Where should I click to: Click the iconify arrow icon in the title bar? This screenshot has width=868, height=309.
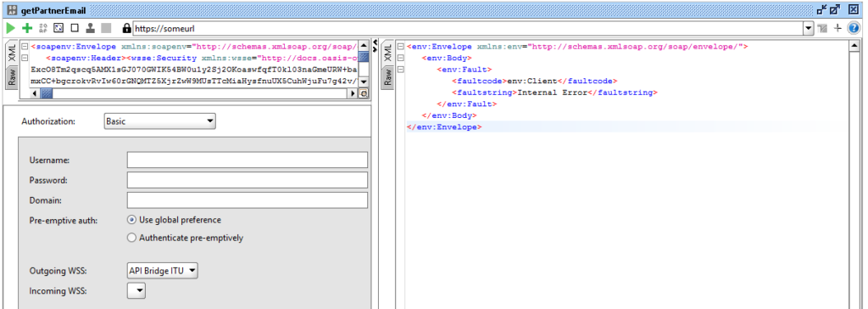point(822,9)
